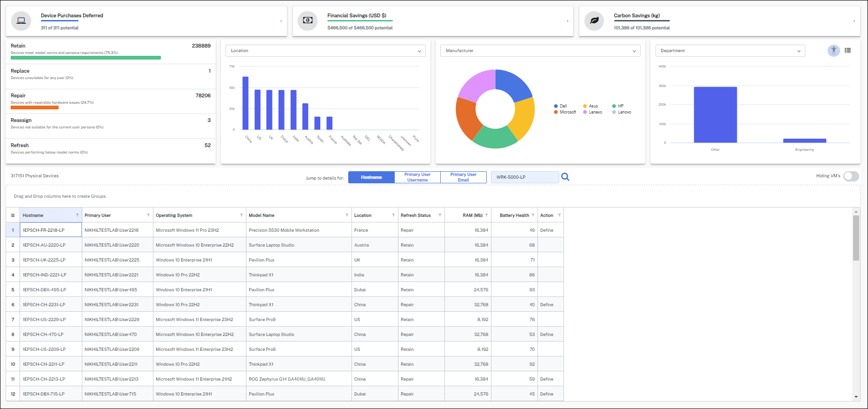Click filter icon on Hostname column

[77, 215]
